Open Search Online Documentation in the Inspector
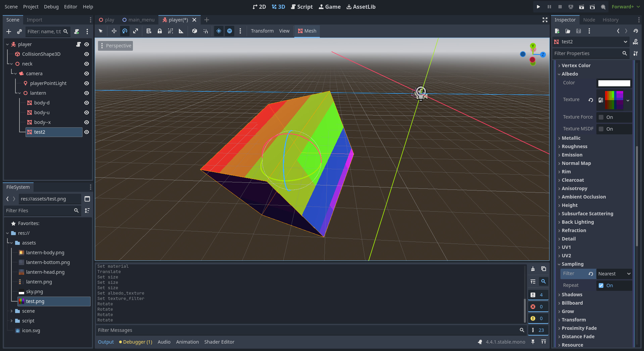 pos(635,42)
